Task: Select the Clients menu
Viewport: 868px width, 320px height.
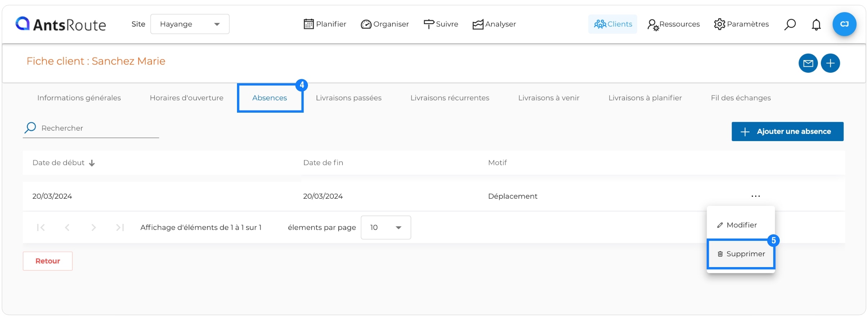Action: coord(613,24)
